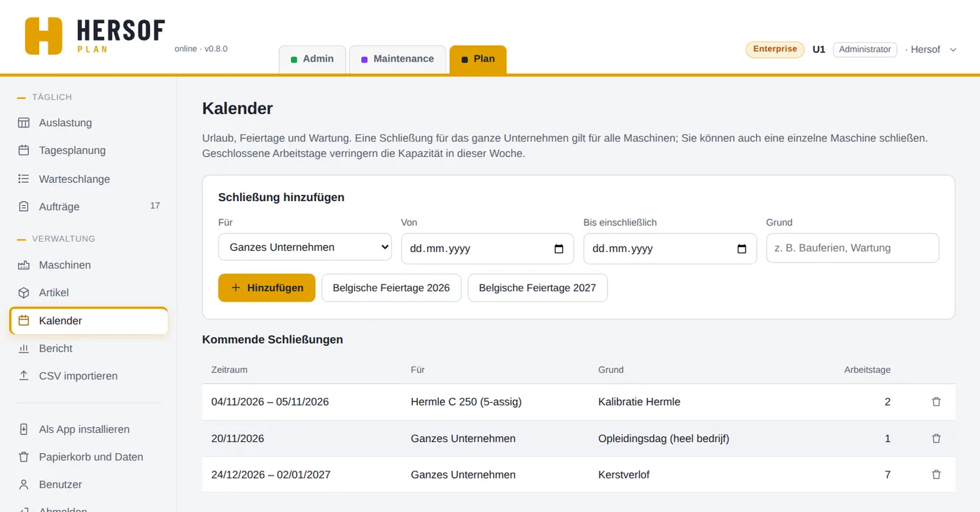Expand the Hersof account menu chevron

[x=953, y=50]
